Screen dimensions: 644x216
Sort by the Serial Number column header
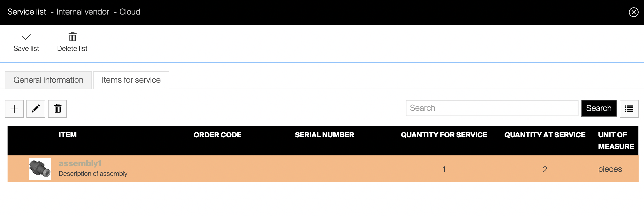click(324, 135)
